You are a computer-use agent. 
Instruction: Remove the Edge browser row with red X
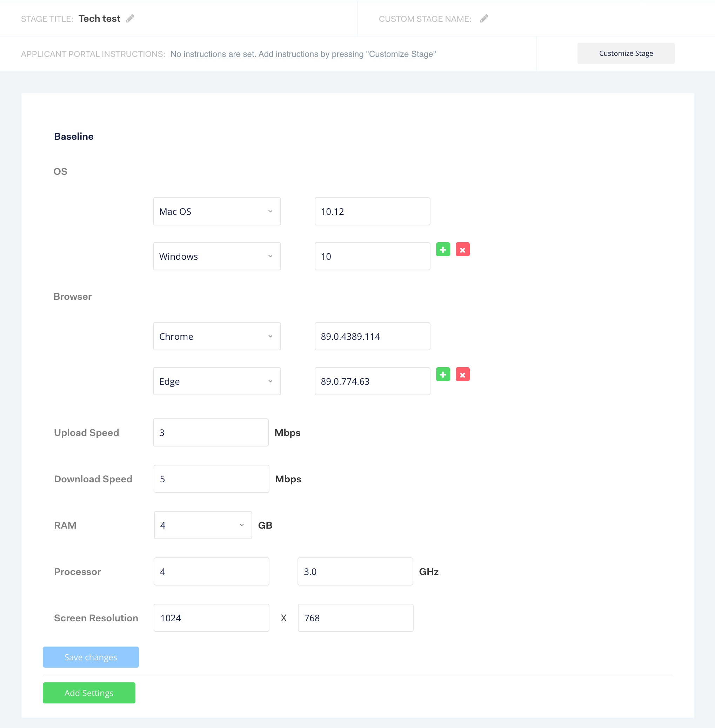click(463, 375)
